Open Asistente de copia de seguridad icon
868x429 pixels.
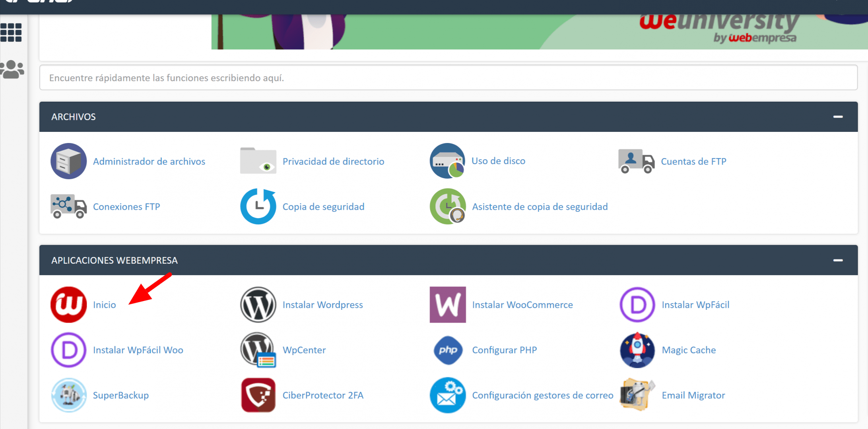point(448,206)
